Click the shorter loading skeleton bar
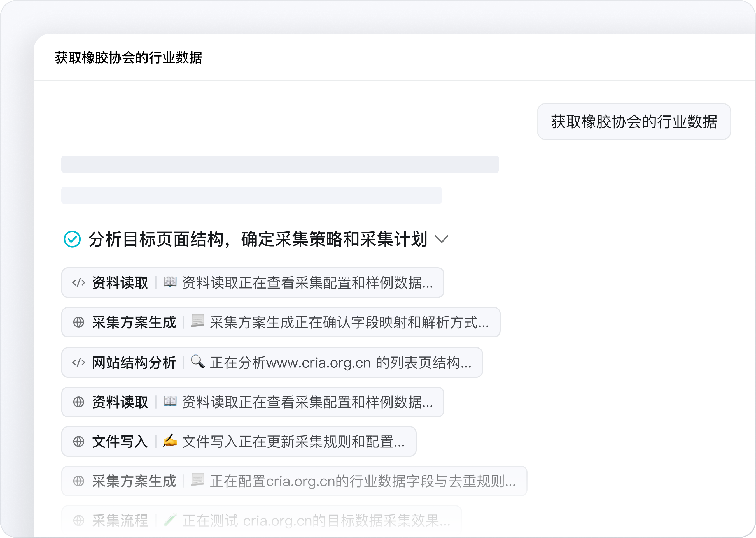The width and height of the screenshot is (756, 538). click(251, 196)
